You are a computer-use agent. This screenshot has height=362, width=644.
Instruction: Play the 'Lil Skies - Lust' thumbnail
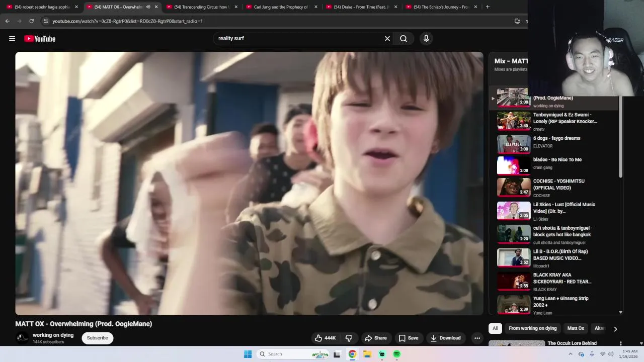click(x=514, y=211)
